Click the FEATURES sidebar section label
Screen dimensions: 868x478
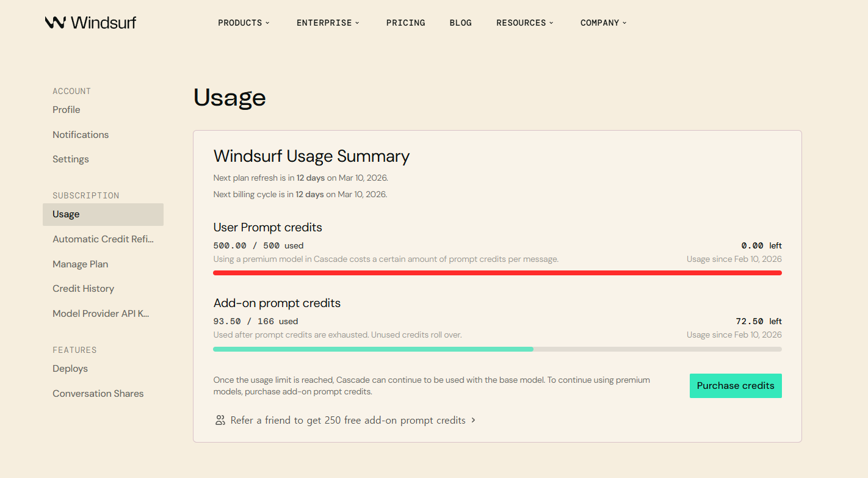74,350
